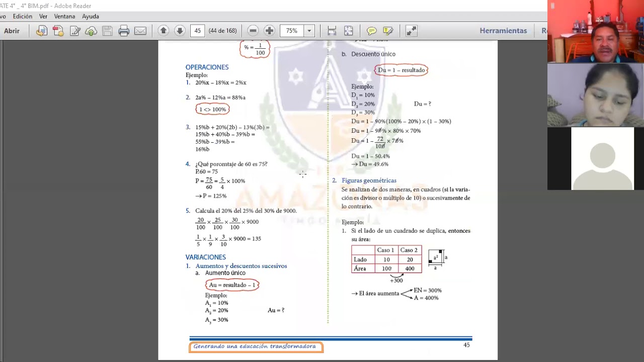Open the Ver menu
The height and width of the screenshot is (362, 644).
(x=43, y=16)
